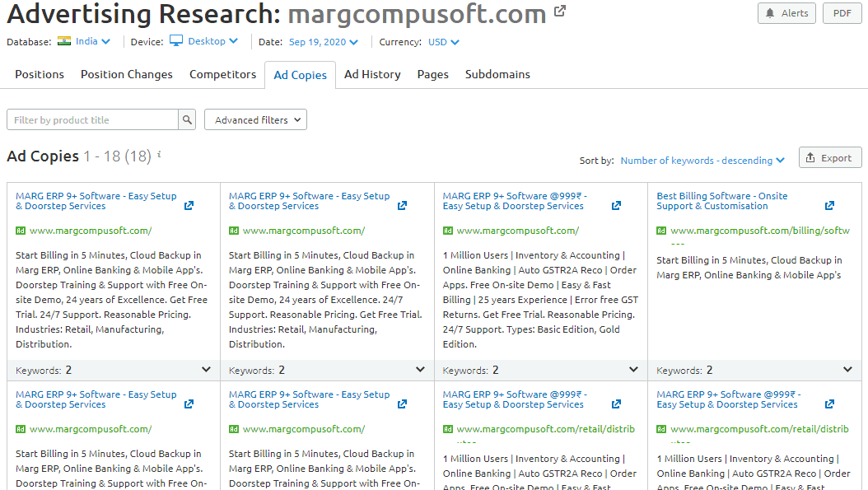Open the Advanced filters dropdown
The width and height of the screenshot is (868, 490).
(256, 119)
